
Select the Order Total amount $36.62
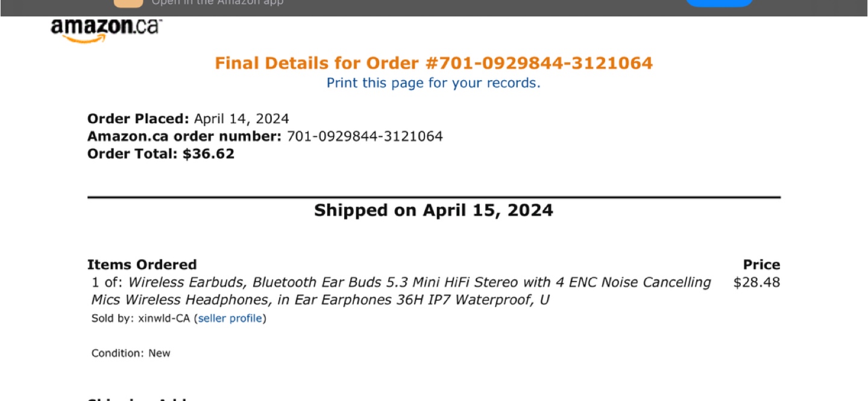208,153
